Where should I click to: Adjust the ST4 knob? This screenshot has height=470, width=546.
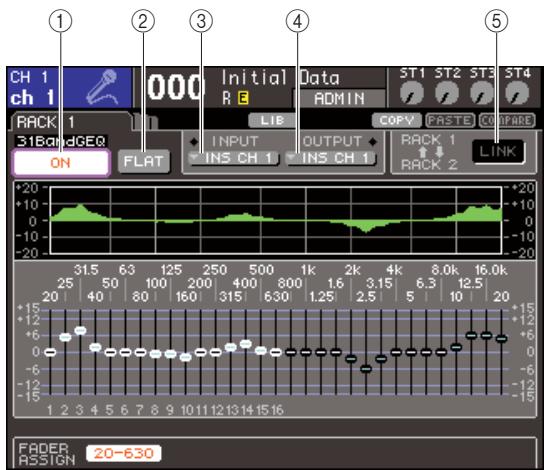pos(517,94)
